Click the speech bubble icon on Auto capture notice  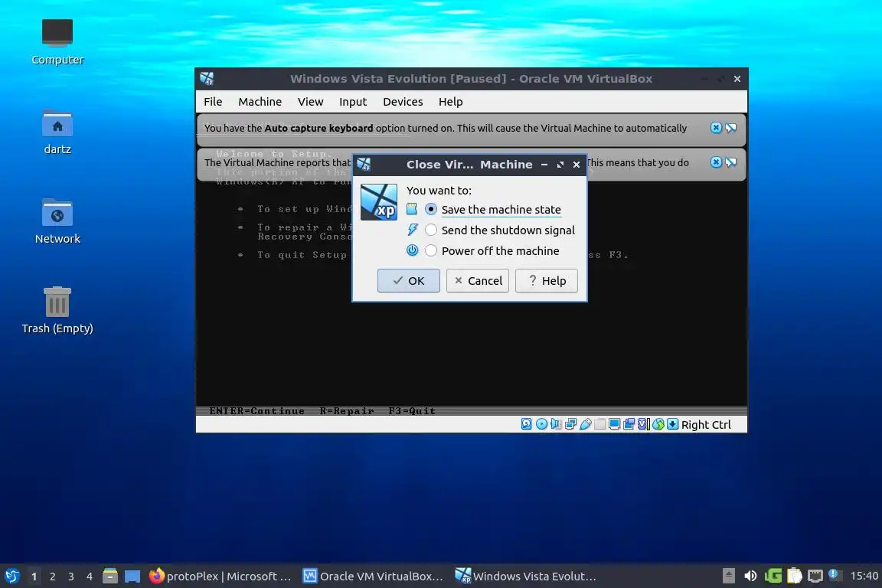(730, 128)
